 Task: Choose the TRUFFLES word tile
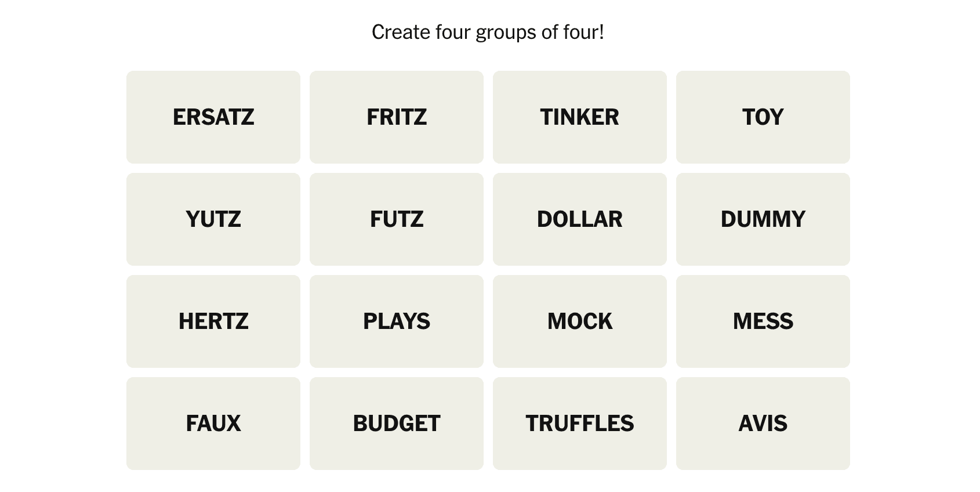[580, 424]
